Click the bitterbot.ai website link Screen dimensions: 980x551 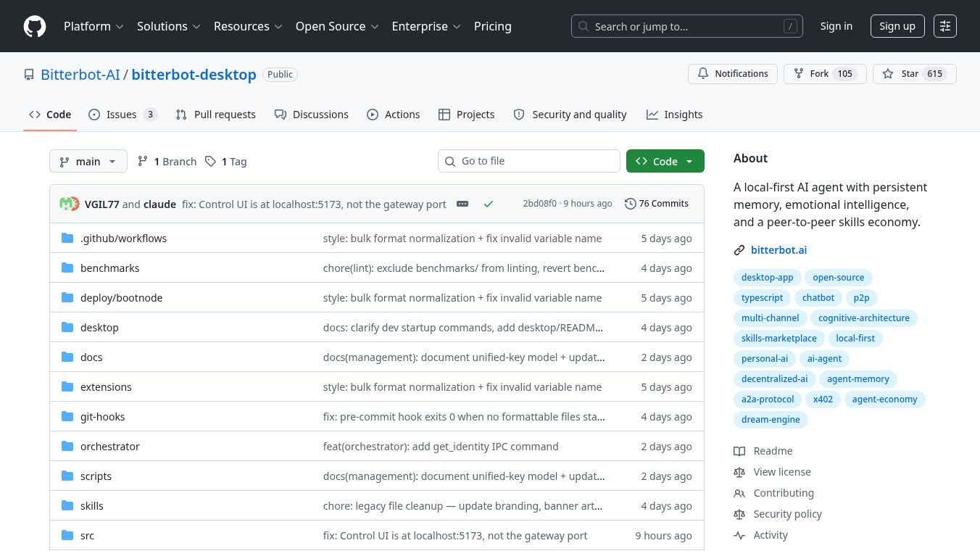point(778,250)
